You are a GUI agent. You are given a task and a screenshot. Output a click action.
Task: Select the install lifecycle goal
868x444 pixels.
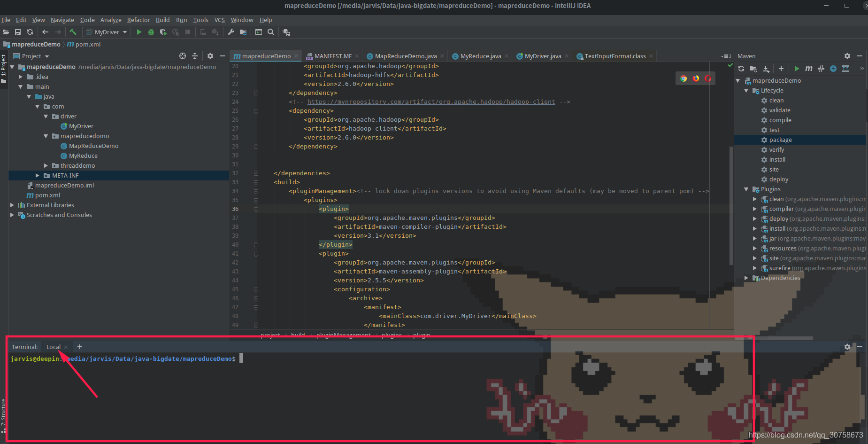click(x=777, y=159)
